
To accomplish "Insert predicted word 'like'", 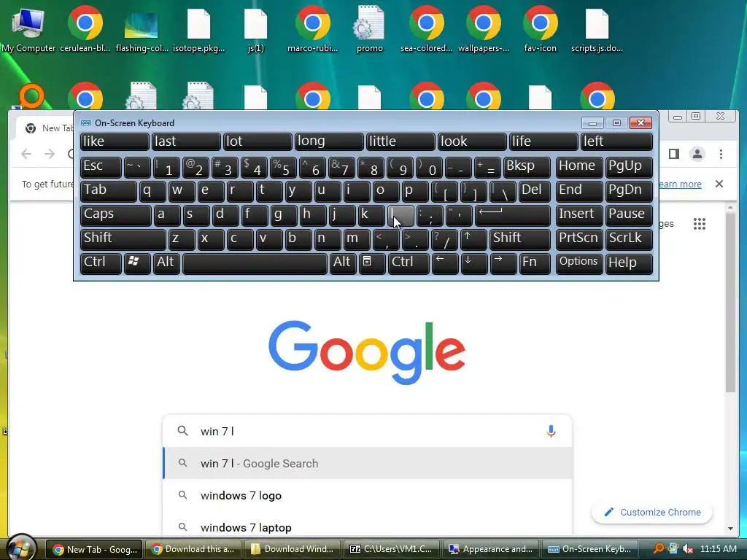I will 115,142.
